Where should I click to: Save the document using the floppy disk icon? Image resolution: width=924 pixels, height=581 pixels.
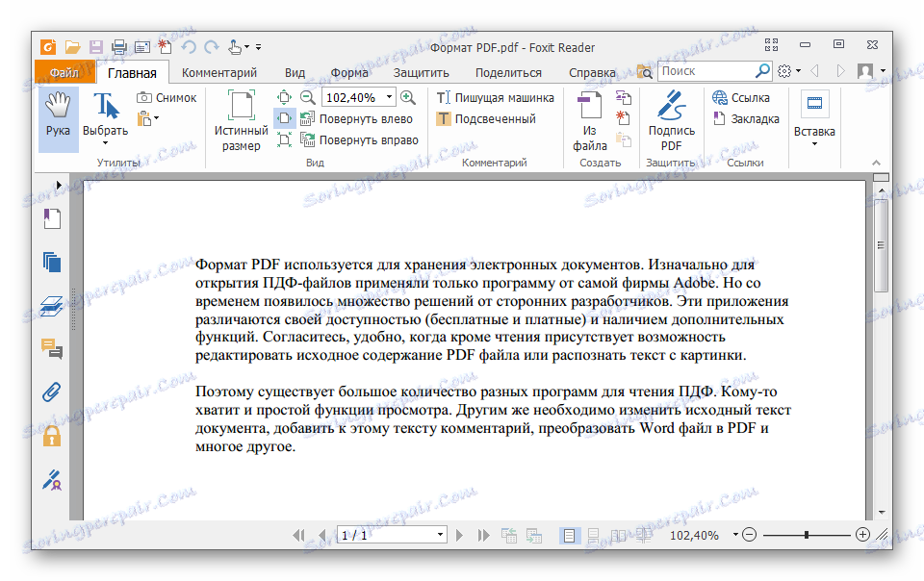(95, 46)
